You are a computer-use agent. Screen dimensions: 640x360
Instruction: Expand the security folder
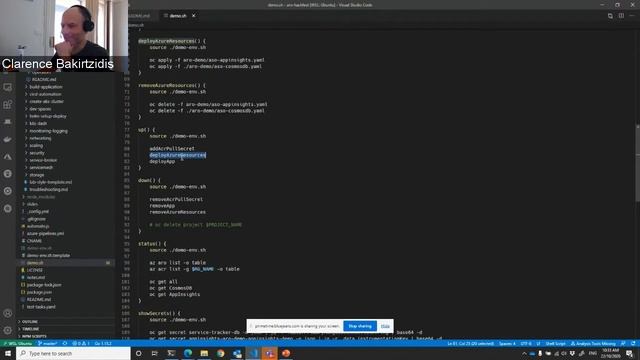(x=37, y=153)
